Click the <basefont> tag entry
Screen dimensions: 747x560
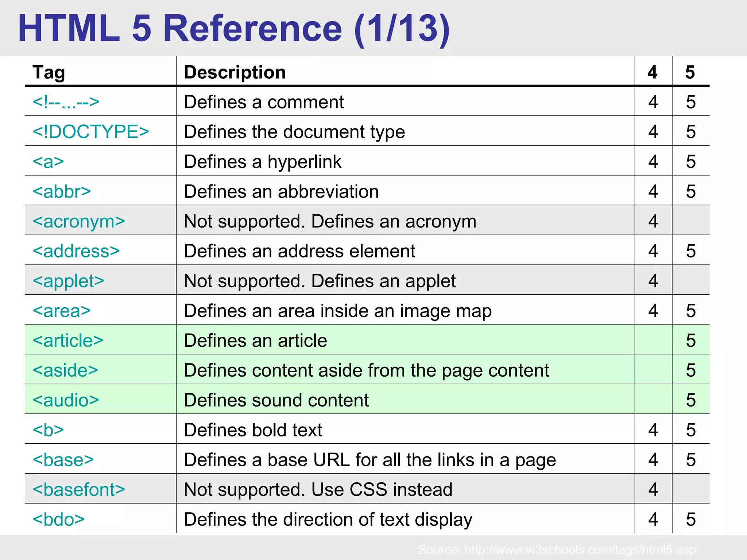tap(79, 490)
